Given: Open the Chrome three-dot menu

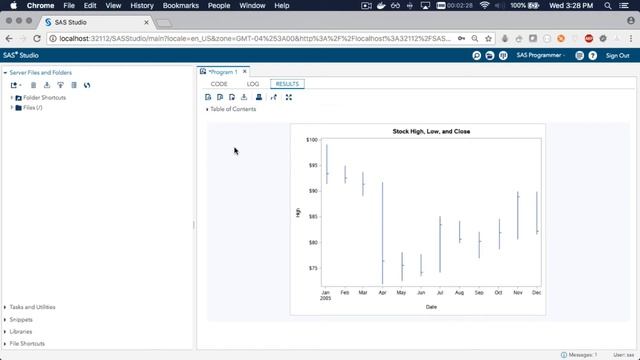Looking at the screenshot, I should pos(631,38).
